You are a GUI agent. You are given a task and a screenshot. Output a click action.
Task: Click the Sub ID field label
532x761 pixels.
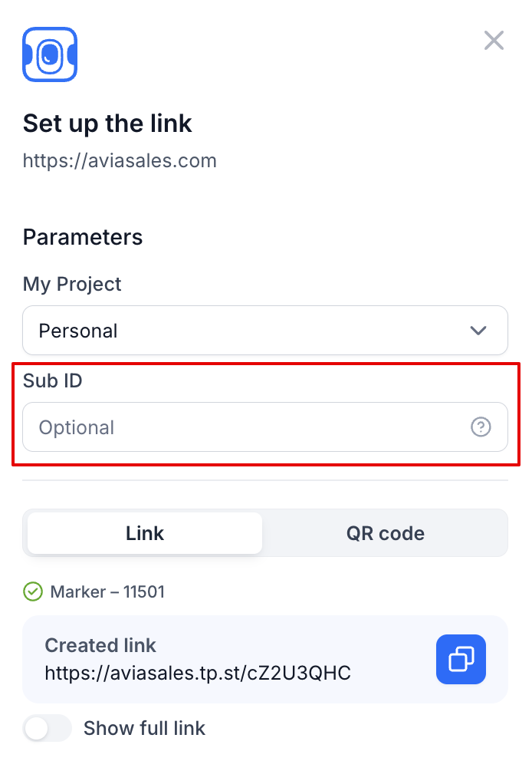pyautogui.click(x=52, y=380)
